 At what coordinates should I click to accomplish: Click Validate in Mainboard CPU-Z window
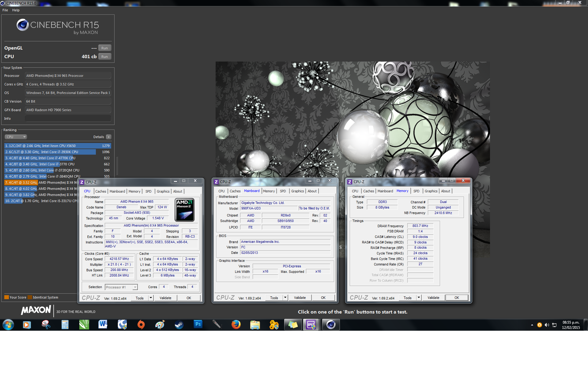[300, 298]
